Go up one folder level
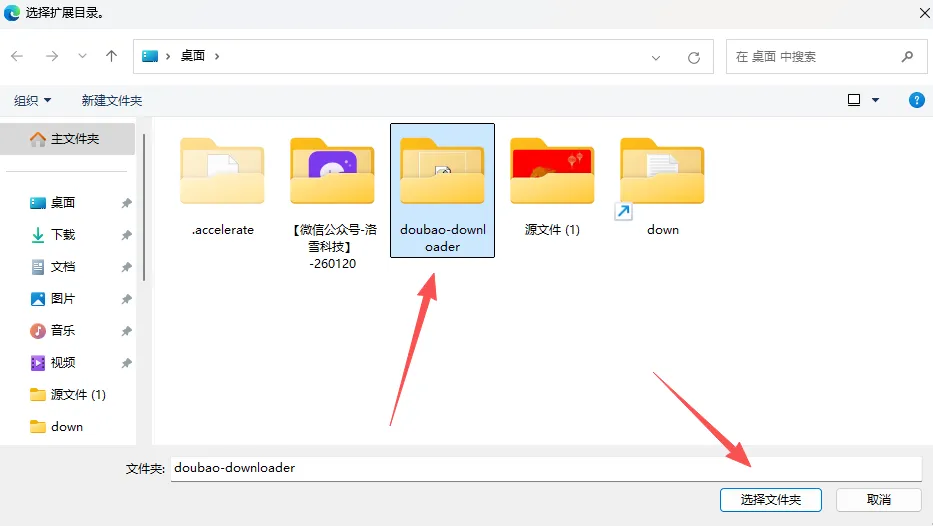The width and height of the screenshot is (933, 526). (x=111, y=56)
